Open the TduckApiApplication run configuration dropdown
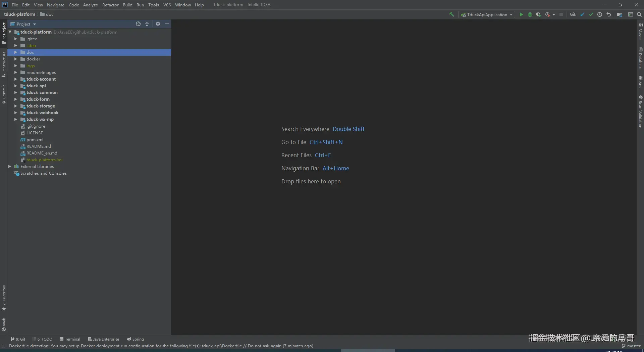This screenshot has height=352, width=644. click(487, 14)
